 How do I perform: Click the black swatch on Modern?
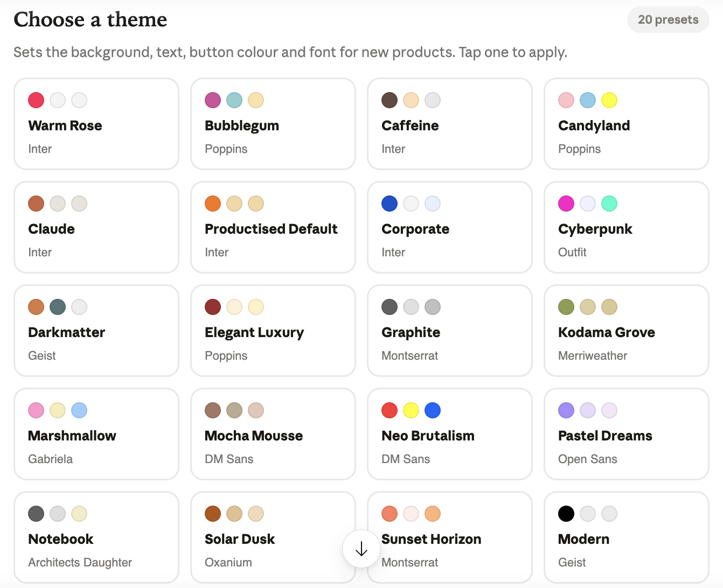pos(566,514)
